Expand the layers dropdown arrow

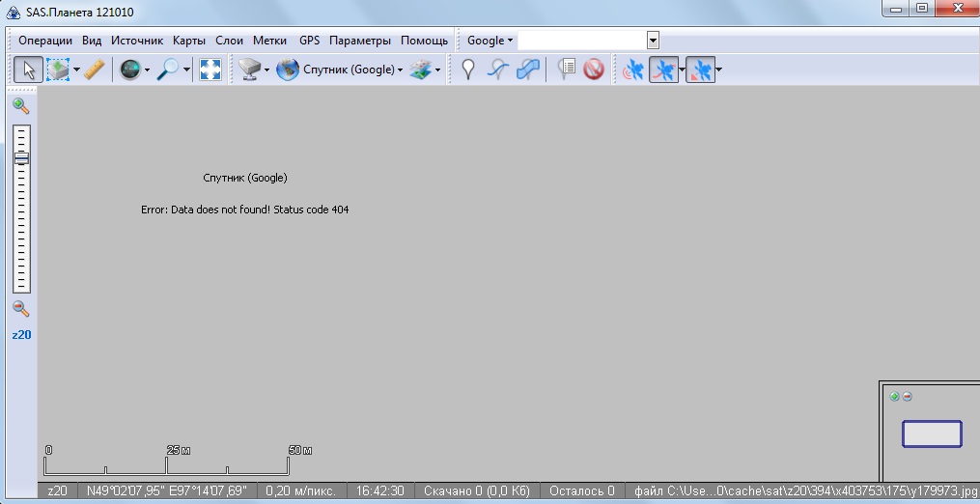pyautogui.click(x=437, y=70)
